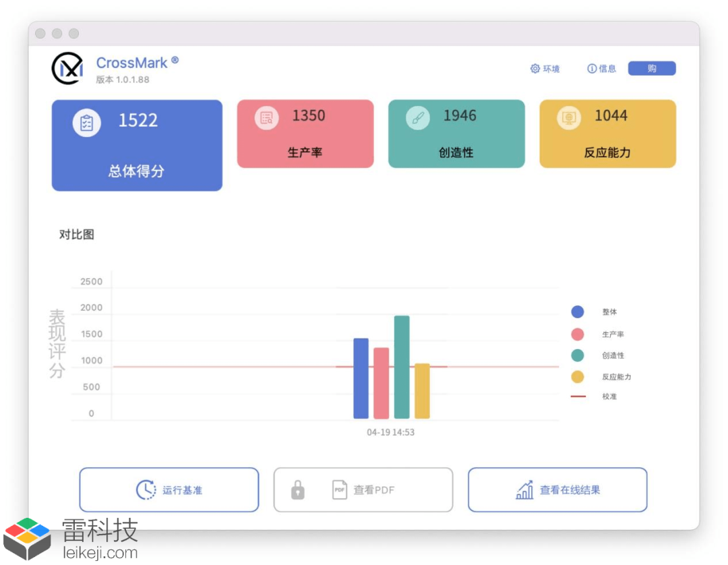Click the chart icon in 查看在线结果 button
Screen dimensions: 728x565
[524, 489]
